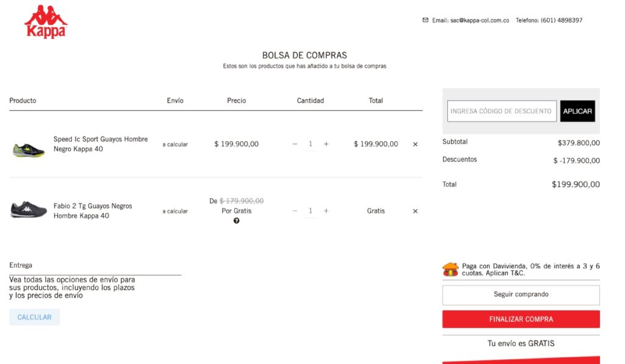
Task: Click the Davivienda 0% interest promo text
Action: [x=531, y=269]
